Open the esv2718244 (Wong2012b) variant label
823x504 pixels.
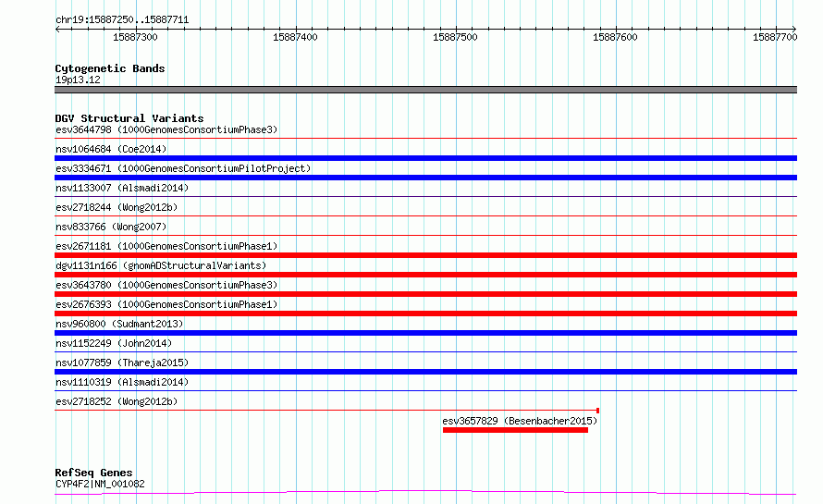click(117, 207)
